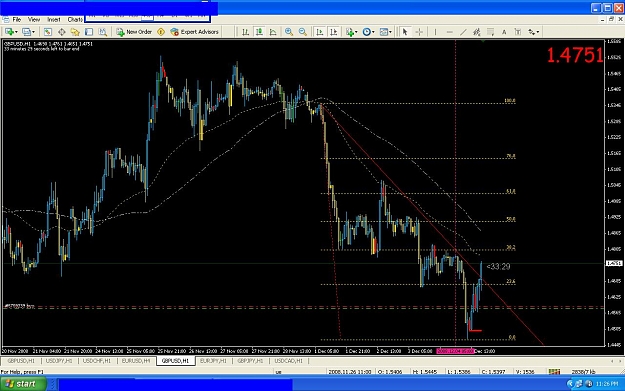Click the status bar L: 1.5386 value
The image size is (625, 391).
tap(459, 372)
